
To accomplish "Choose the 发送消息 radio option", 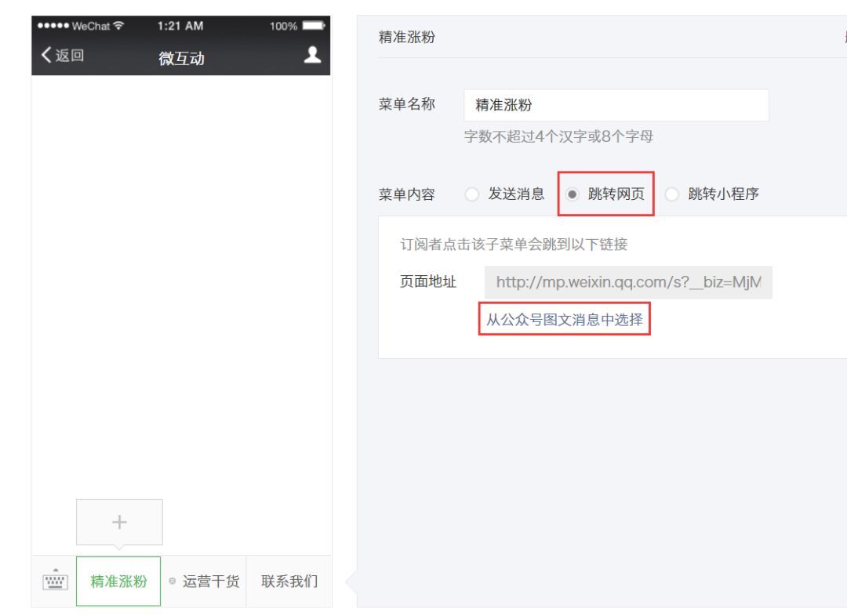I will (x=471, y=194).
